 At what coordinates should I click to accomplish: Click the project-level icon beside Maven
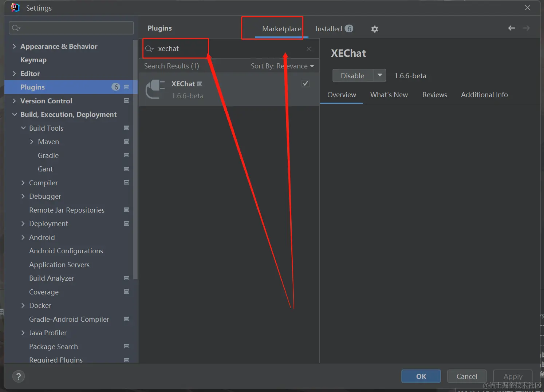click(x=127, y=142)
